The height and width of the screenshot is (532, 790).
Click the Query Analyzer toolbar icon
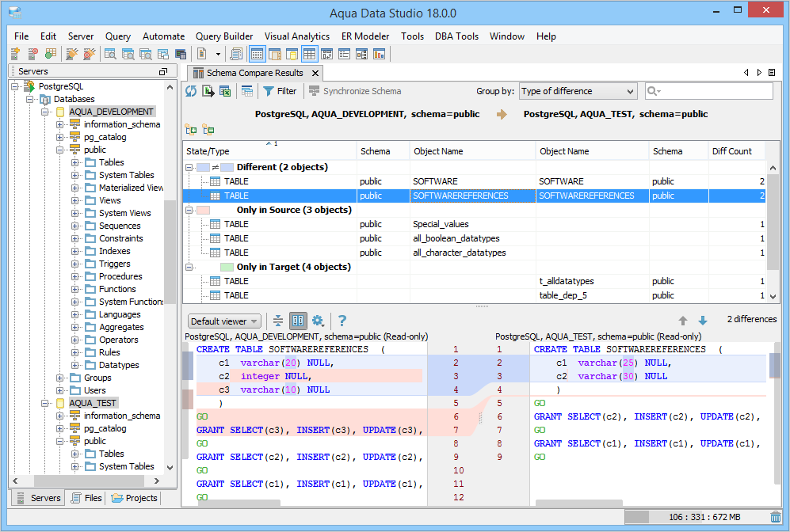[x=237, y=53]
